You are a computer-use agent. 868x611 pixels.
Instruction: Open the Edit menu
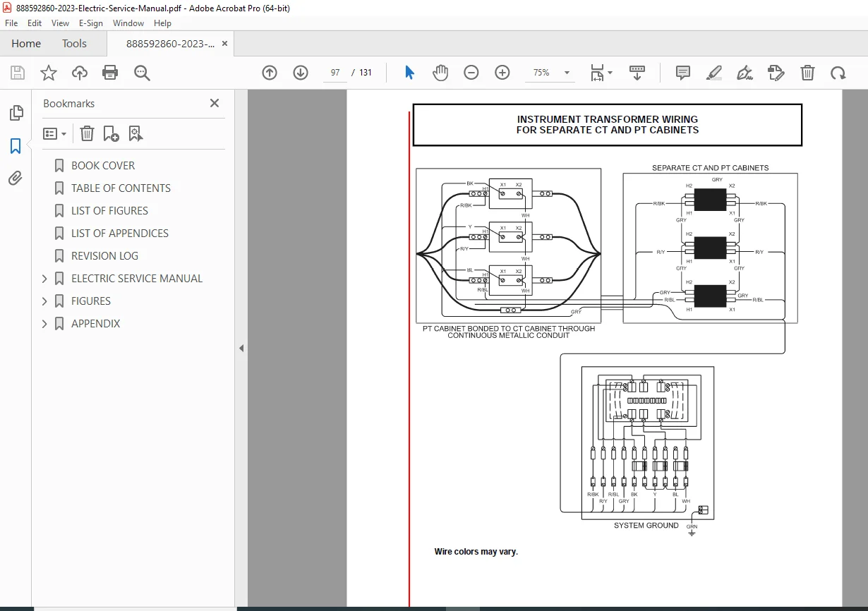tap(34, 23)
